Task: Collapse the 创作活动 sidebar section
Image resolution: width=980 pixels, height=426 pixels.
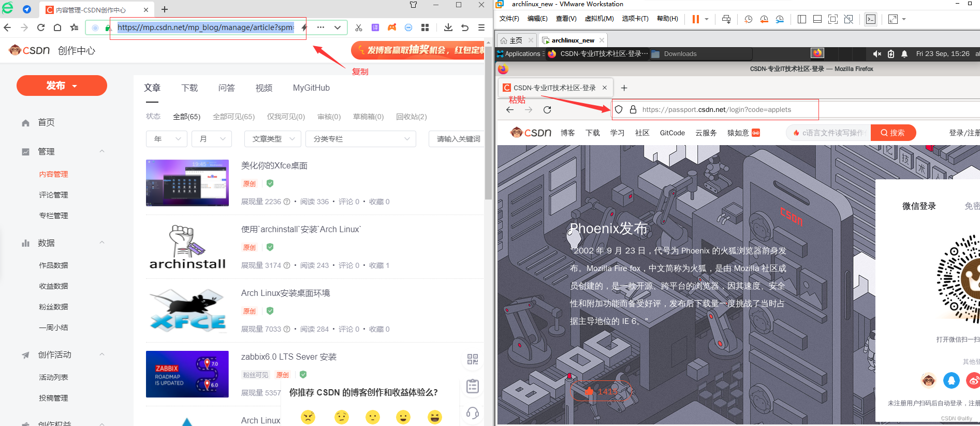Action: [x=102, y=354]
